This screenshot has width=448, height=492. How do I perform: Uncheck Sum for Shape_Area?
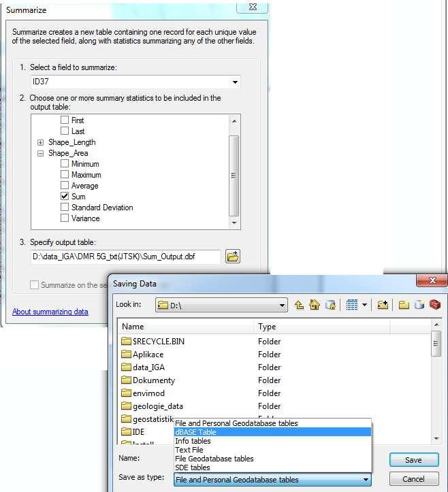(x=65, y=196)
